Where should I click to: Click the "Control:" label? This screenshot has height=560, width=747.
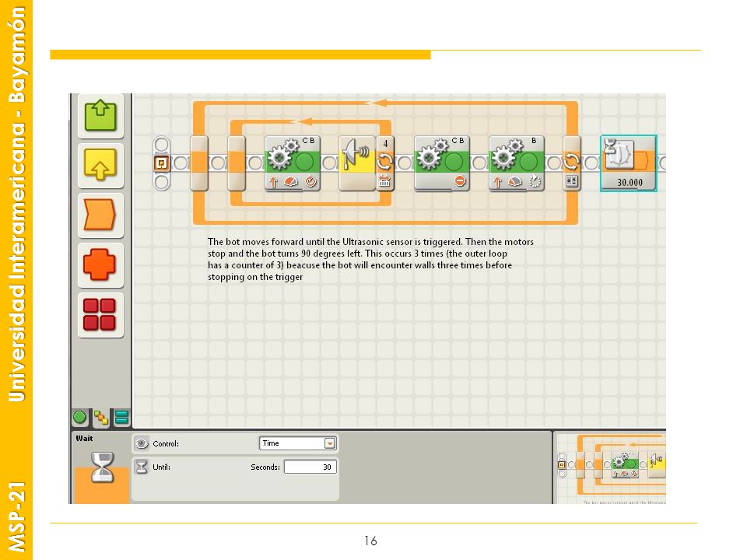166,444
